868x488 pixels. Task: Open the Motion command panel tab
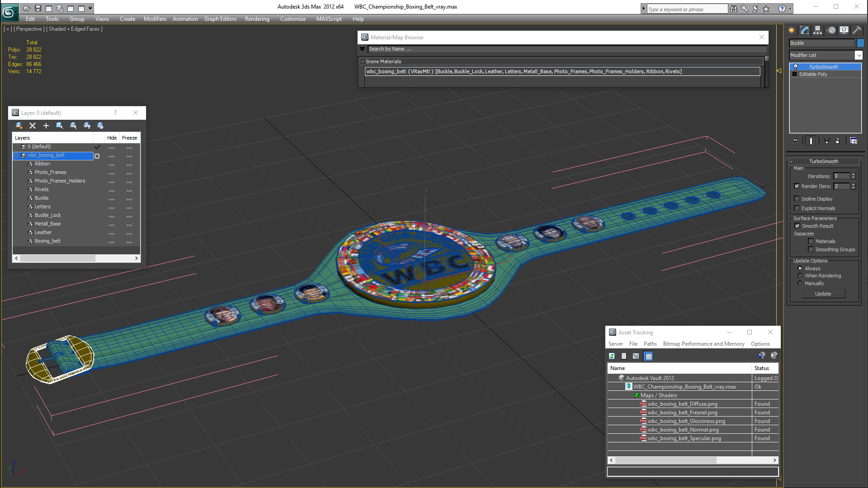click(831, 30)
